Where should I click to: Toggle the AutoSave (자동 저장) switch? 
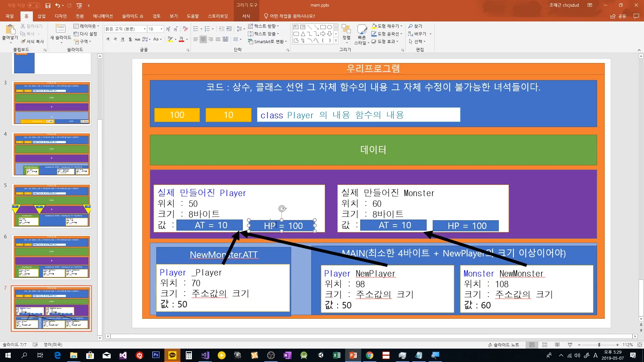point(34,5)
